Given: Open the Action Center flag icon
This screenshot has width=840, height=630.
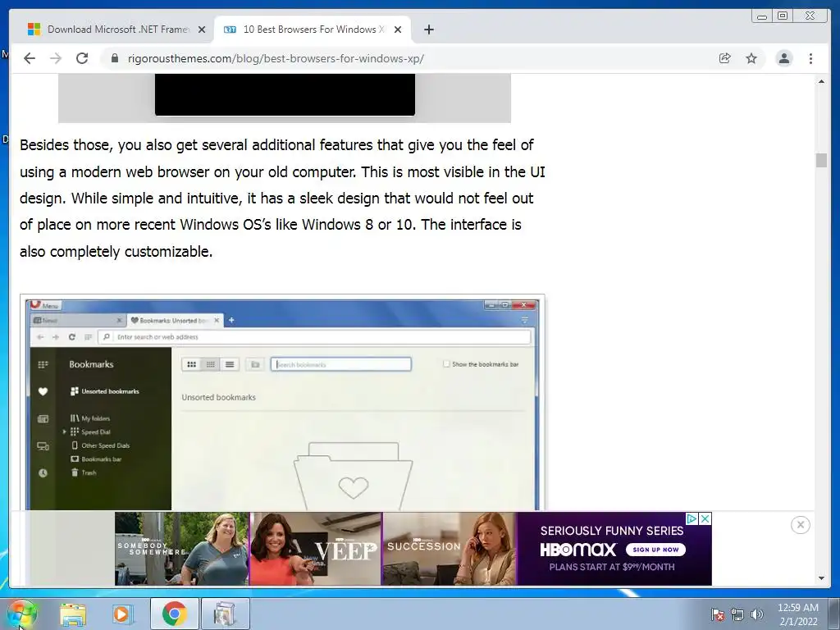Looking at the screenshot, I should pyautogui.click(x=717, y=614).
